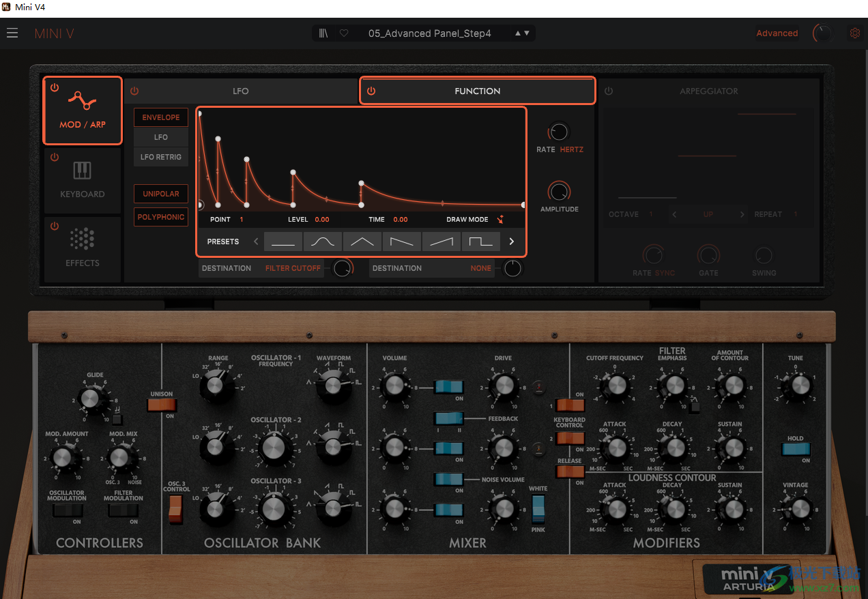
Task: Click the heart favorite preset icon
Action: (x=344, y=33)
